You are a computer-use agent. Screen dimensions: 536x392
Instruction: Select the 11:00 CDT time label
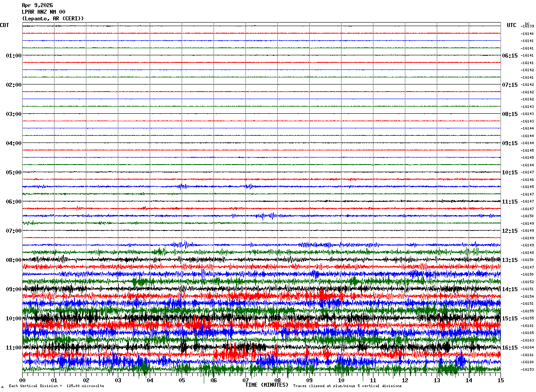point(14,348)
